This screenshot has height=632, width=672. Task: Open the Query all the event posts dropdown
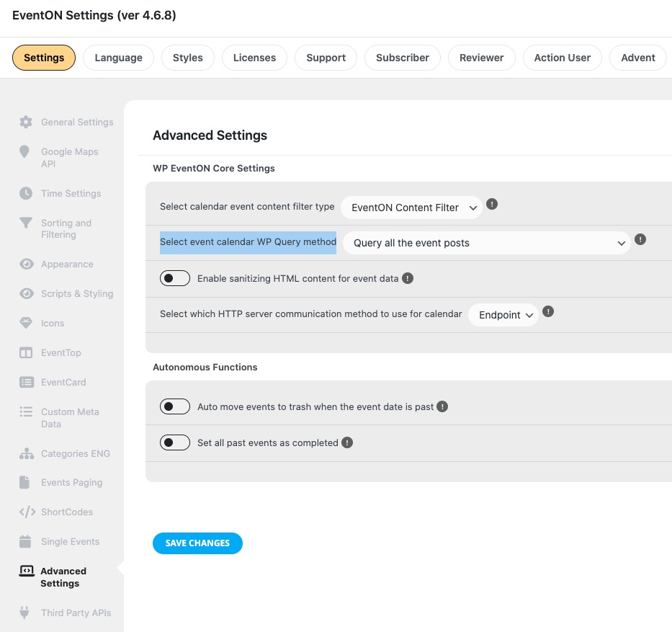(x=486, y=243)
